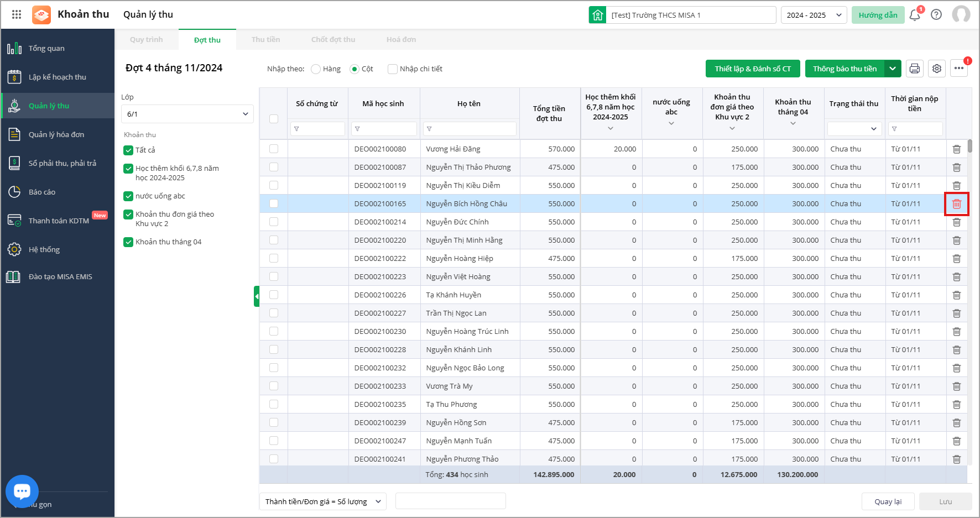Enable the Nhập chi tiết checkbox
This screenshot has height=518, width=980.
pyautogui.click(x=393, y=69)
